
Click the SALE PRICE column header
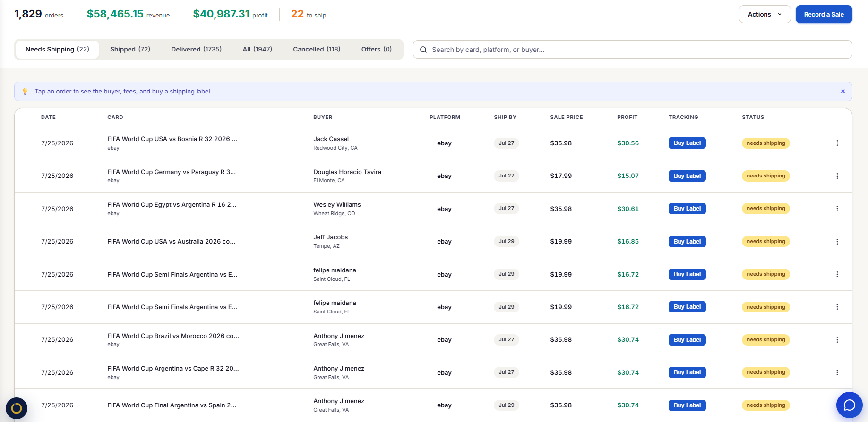tap(567, 117)
